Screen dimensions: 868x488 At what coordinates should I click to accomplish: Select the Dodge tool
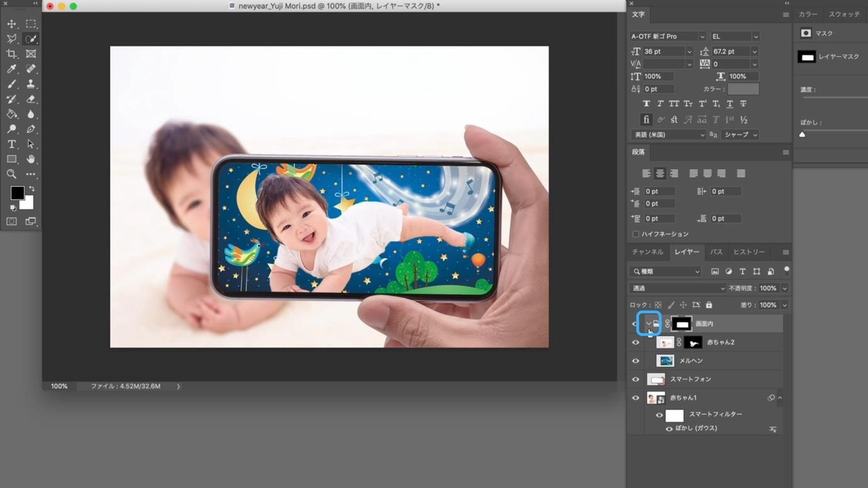[x=12, y=129]
